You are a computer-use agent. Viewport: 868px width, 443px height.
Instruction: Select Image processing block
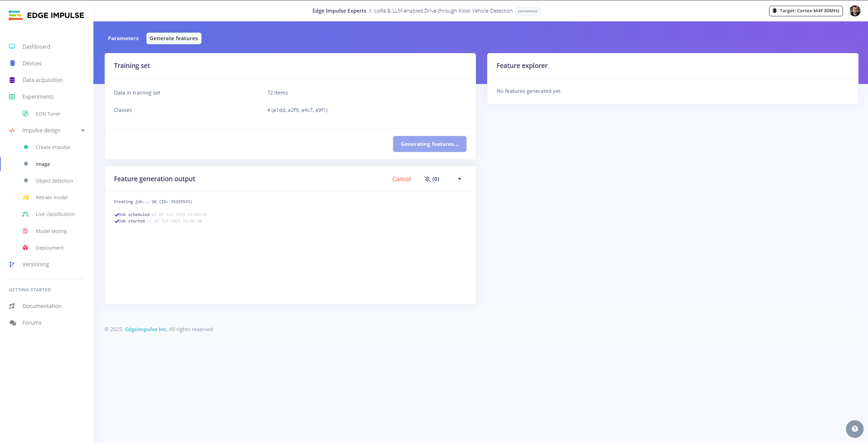point(43,164)
